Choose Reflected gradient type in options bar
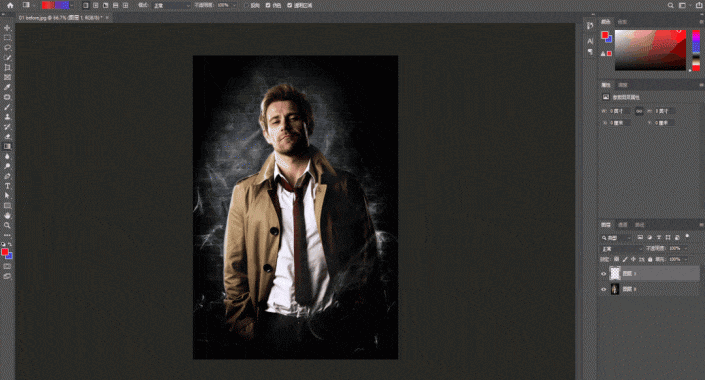This screenshot has width=705, height=380. click(115, 5)
